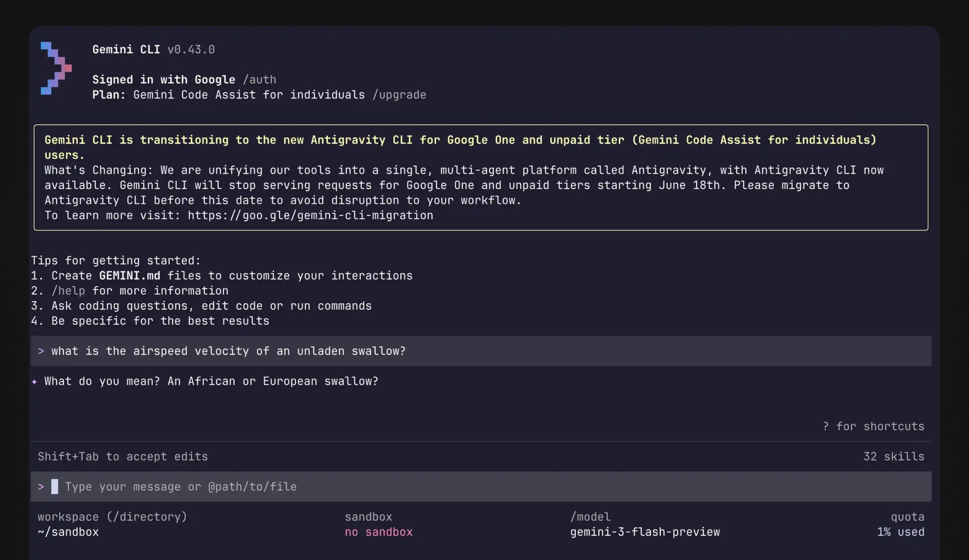This screenshot has height=560, width=969.
Task: Focus the Type your message input field
Action: [481, 487]
